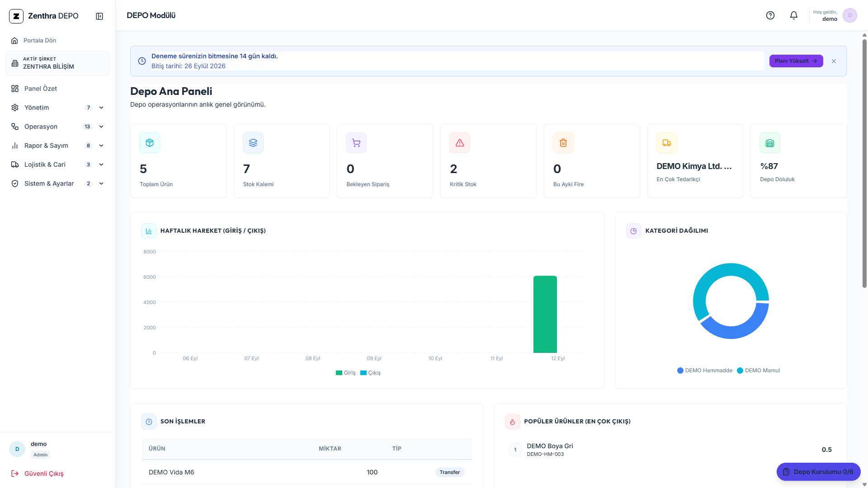868x488 pixels.
Task: Open the Yönetim menu item
Action: (57, 108)
